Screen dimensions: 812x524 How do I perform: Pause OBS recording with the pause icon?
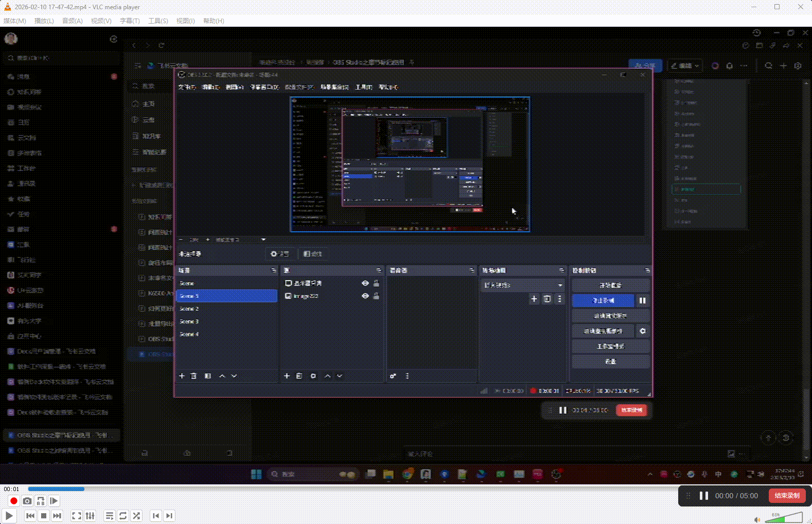pyautogui.click(x=643, y=300)
